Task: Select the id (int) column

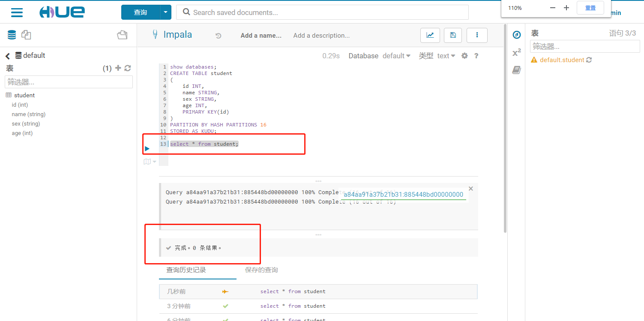Action: point(20,105)
